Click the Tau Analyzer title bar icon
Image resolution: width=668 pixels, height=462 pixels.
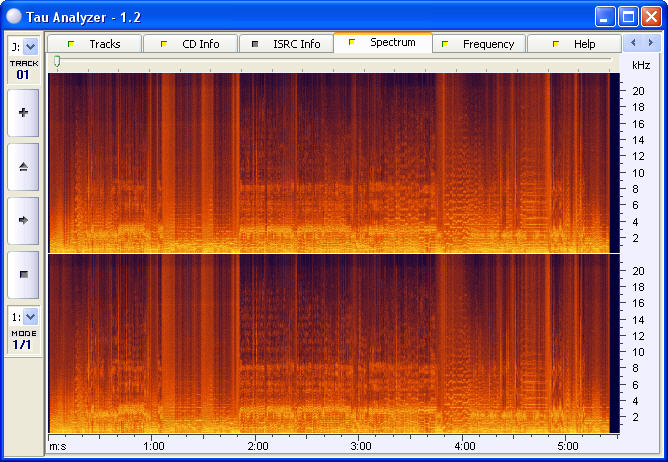pyautogui.click(x=15, y=15)
